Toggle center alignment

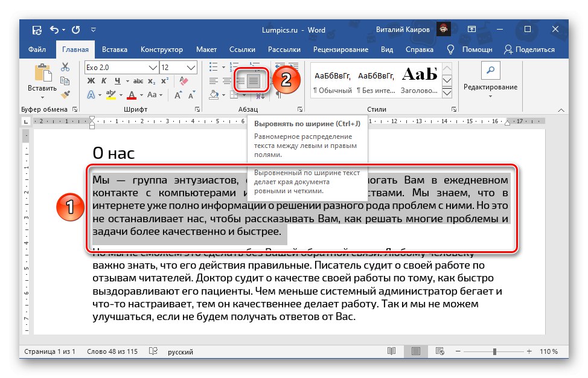[x=226, y=80]
